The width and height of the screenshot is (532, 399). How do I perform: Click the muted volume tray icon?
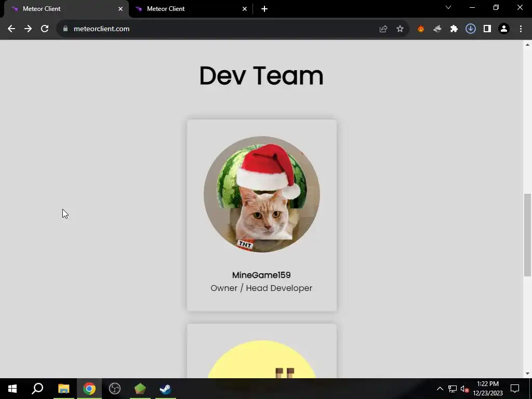pos(464,389)
